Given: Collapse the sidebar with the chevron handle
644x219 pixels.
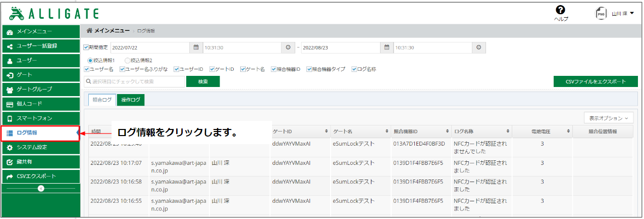Looking at the screenshot, I should pos(41,188).
